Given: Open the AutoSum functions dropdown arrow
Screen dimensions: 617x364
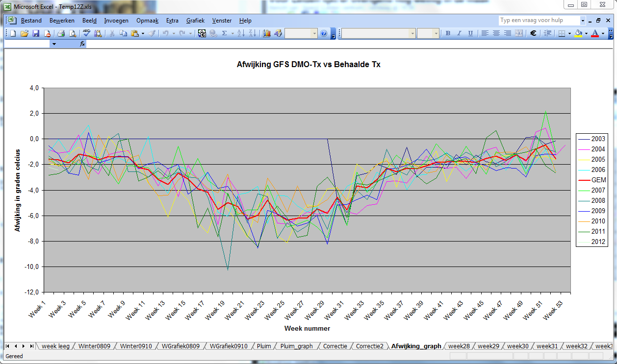Looking at the screenshot, I should pos(232,33).
